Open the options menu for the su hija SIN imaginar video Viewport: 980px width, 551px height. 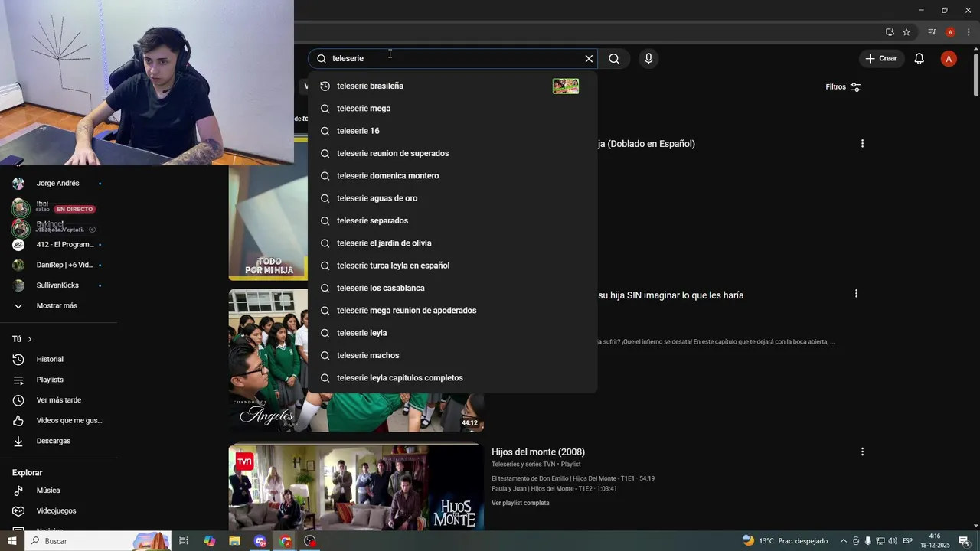856,294
